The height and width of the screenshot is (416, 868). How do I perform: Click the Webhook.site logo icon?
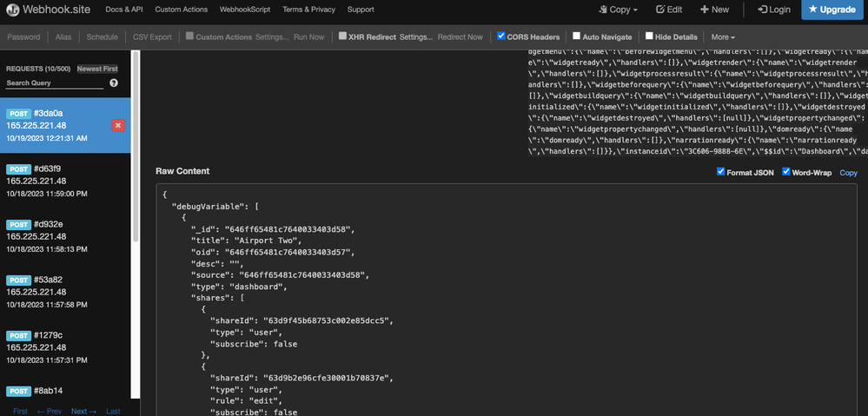tap(14, 10)
